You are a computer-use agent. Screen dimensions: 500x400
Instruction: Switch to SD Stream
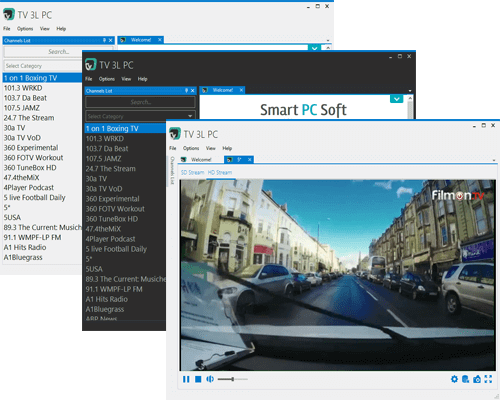[192, 172]
